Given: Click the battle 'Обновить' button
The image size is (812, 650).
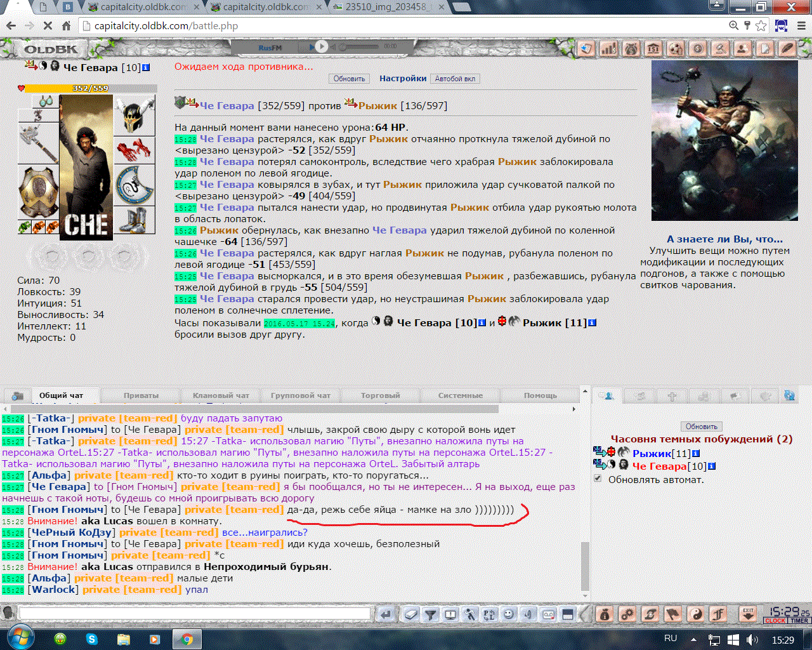Looking at the screenshot, I should click(350, 79).
